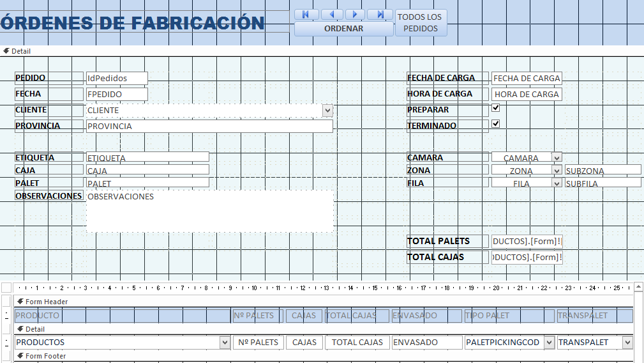Open the PRODUCTOS combo box dropdown arrow

pos(225,343)
